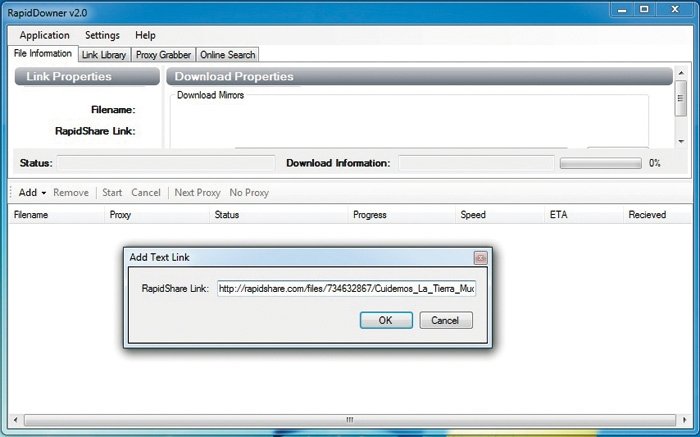The height and width of the screenshot is (437, 700).
Task: Sort by Filename column header
Action: point(57,215)
